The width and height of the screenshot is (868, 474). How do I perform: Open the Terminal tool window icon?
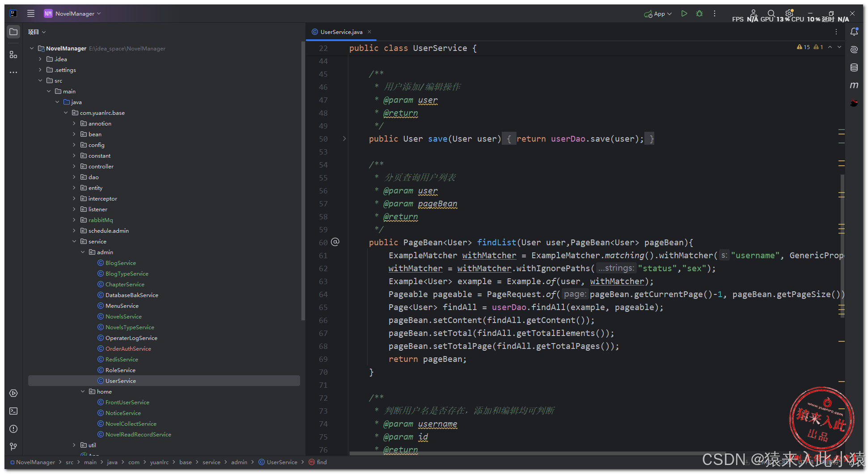pos(13,411)
